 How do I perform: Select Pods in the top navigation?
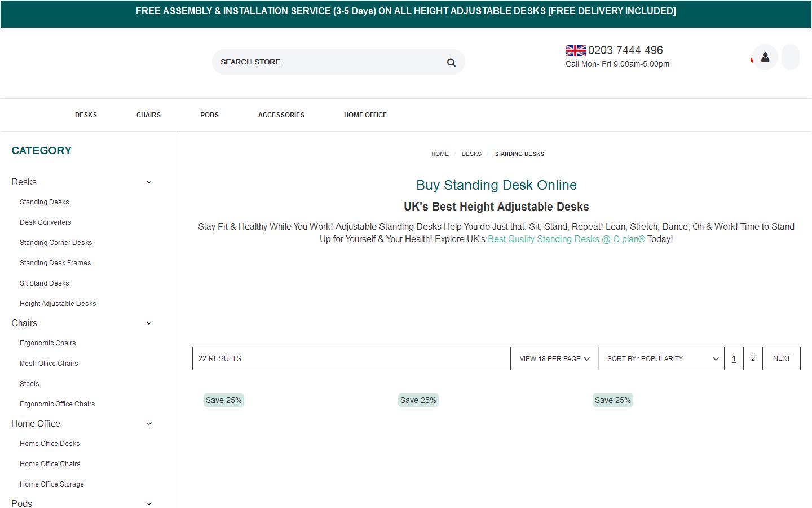tap(209, 115)
